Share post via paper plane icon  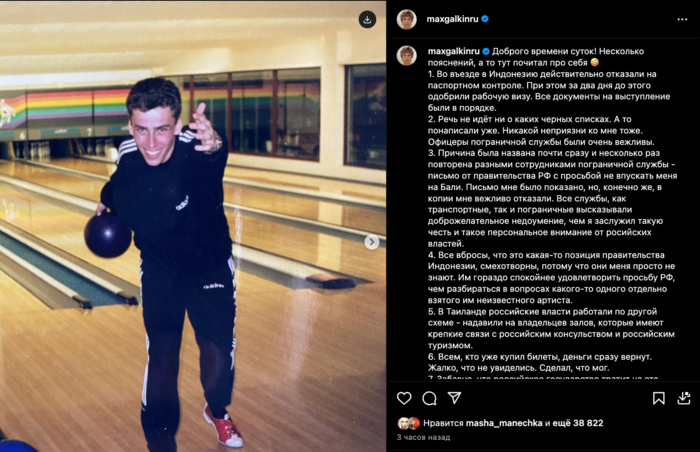[454, 398]
